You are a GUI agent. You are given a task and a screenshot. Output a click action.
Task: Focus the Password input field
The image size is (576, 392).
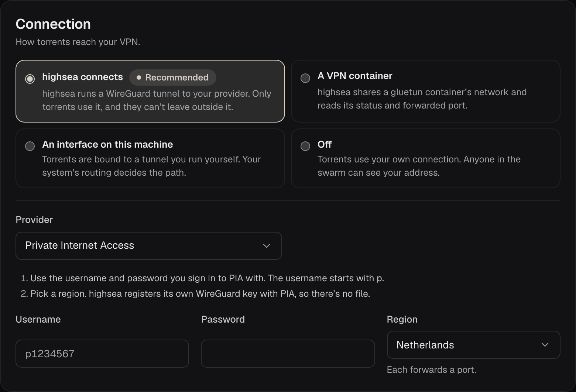[288, 354]
